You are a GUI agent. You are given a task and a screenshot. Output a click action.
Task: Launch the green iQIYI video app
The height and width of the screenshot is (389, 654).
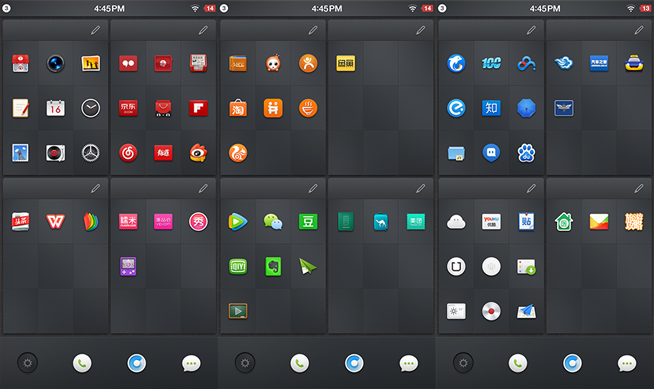click(x=238, y=266)
